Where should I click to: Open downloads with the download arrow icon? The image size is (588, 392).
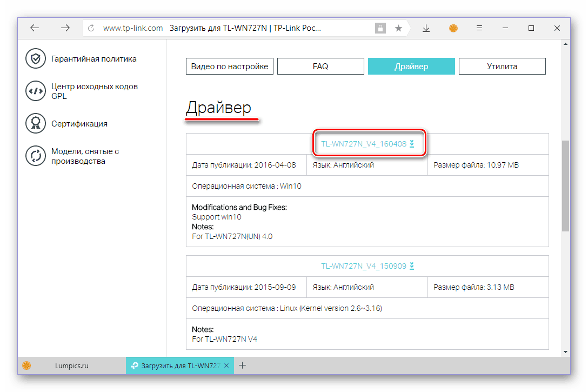[x=426, y=28]
